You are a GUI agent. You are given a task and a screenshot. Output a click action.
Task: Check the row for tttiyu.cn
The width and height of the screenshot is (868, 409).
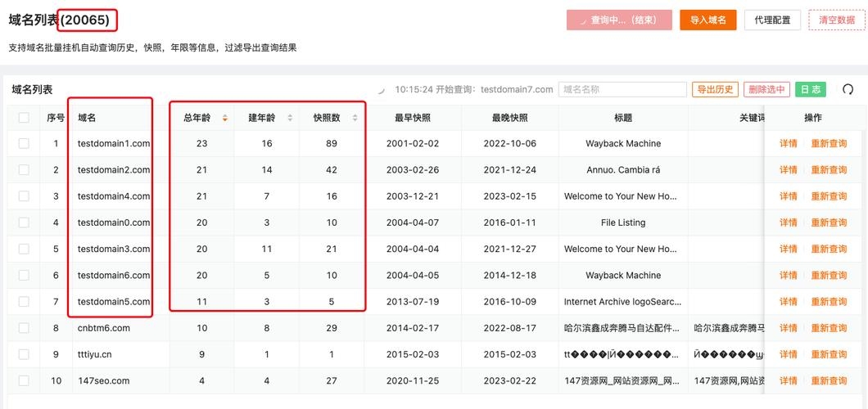coord(24,354)
